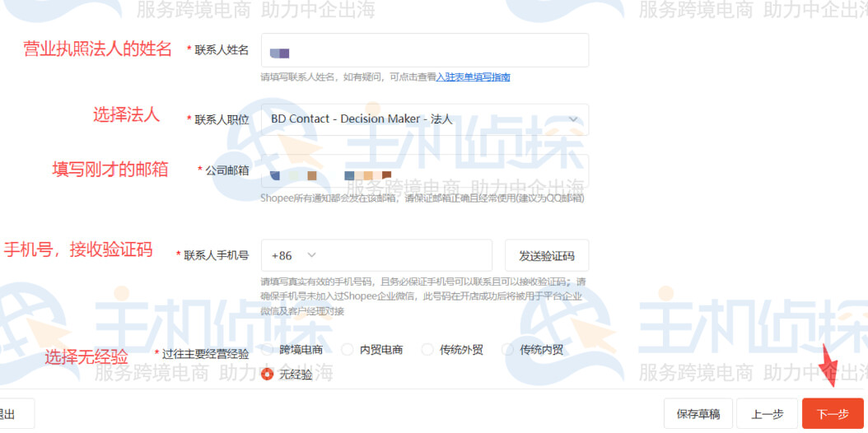Screen dimensions: 868x433
Task: Select the 跨境电商 radio option
Action: pyautogui.click(x=268, y=350)
